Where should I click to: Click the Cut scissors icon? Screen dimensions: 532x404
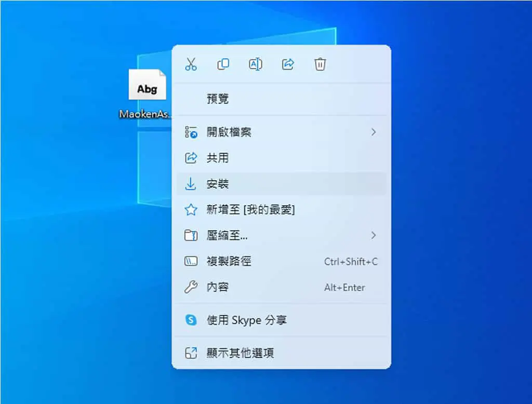191,64
